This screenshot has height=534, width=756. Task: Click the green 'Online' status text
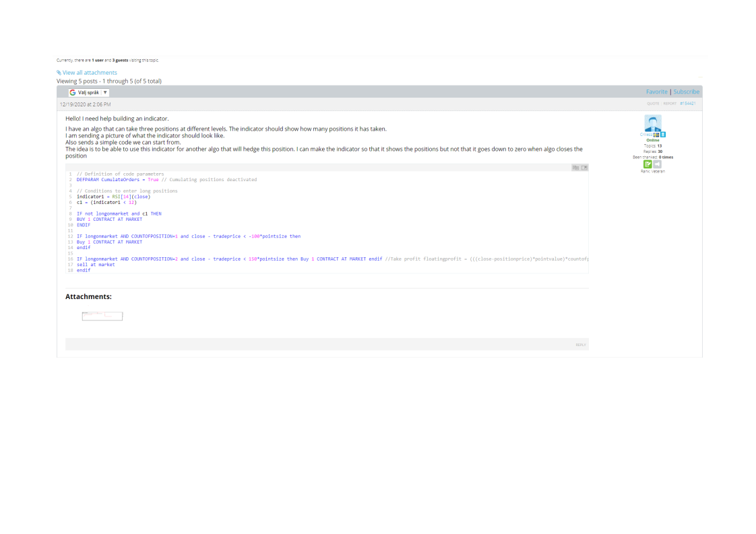[653, 140]
